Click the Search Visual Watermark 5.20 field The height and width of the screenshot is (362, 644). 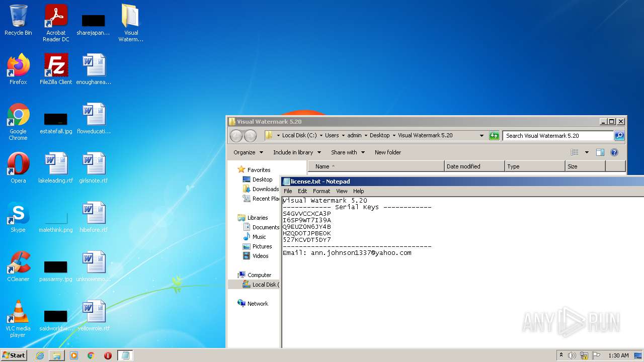pyautogui.click(x=558, y=136)
